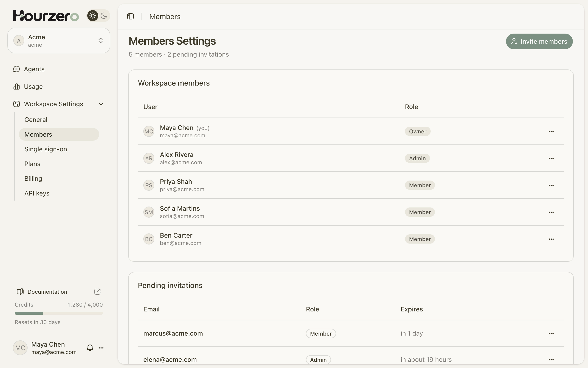Click Member badge for Priya Shah
The width and height of the screenshot is (588, 368).
[420, 185]
